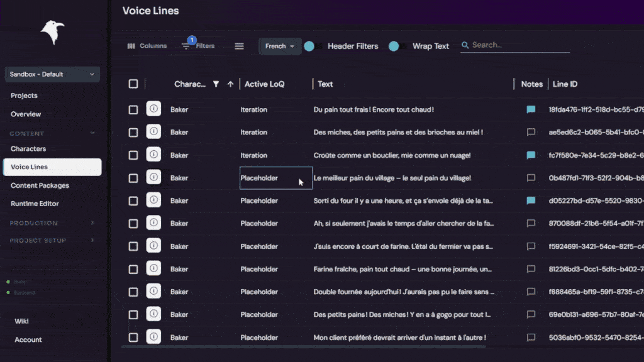Toggle the Header Filters switch

313,47
